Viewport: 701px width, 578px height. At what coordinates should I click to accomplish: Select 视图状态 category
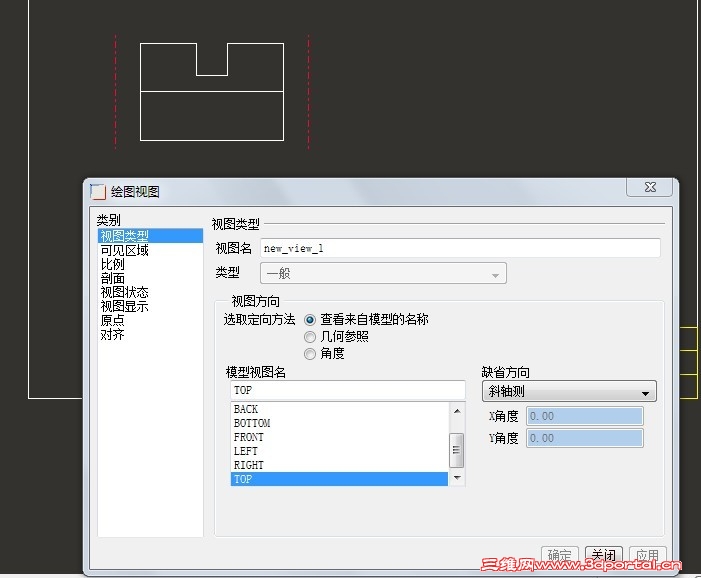click(125, 292)
